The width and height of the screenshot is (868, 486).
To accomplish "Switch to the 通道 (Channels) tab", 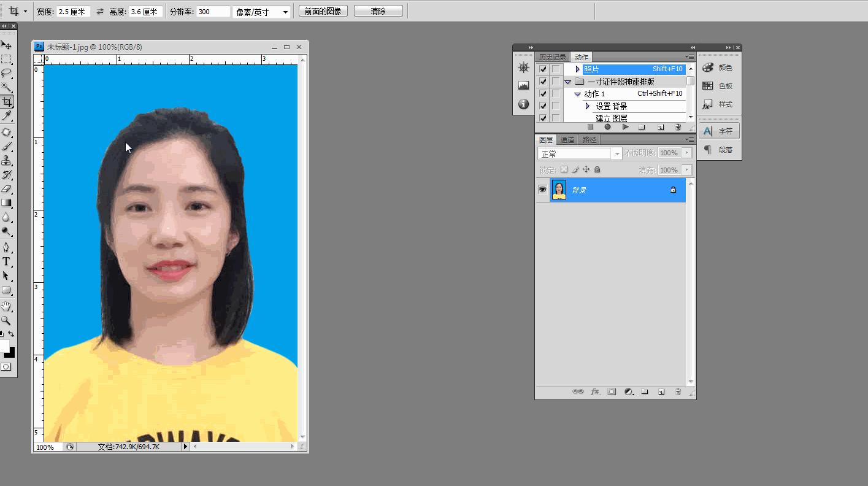I will tap(567, 139).
